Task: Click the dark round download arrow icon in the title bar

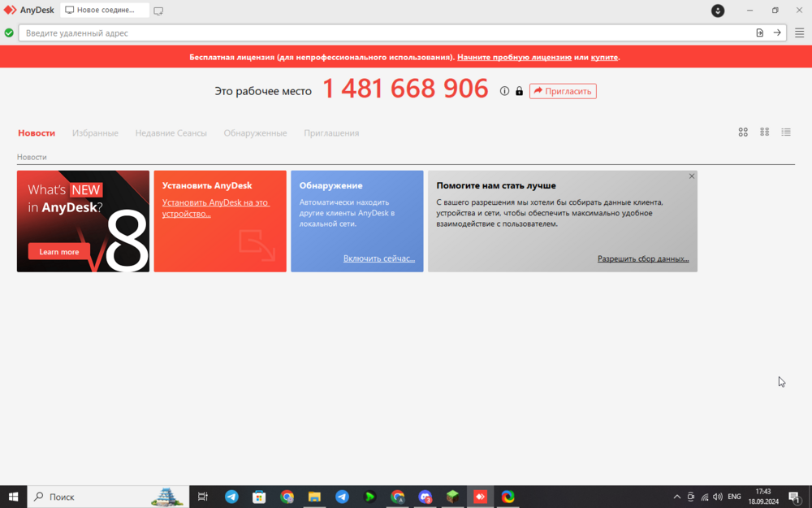Action: 718,11
